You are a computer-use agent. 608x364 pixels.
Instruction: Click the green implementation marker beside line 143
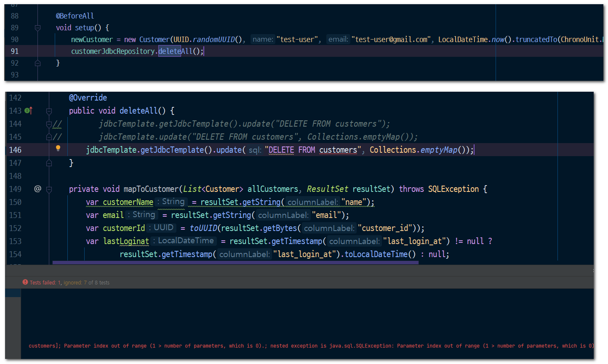point(27,111)
